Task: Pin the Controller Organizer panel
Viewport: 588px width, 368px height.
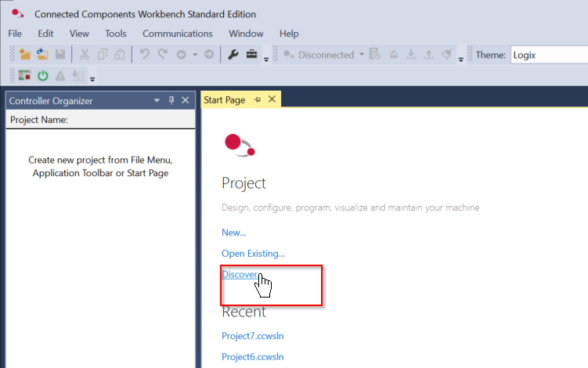Action: click(171, 100)
